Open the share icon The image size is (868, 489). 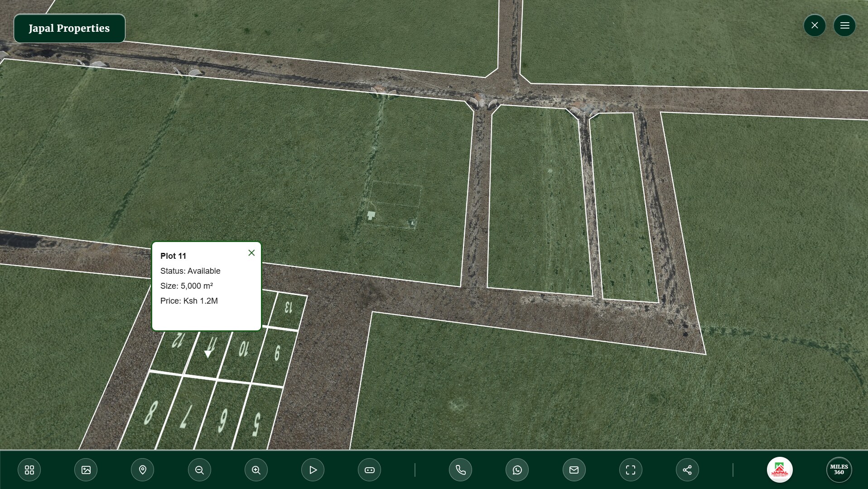tap(687, 470)
